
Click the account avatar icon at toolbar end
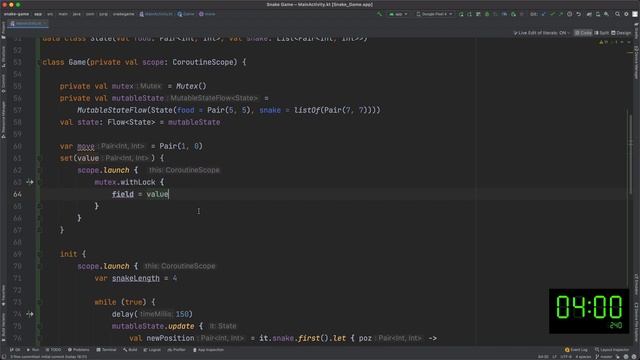click(x=635, y=14)
